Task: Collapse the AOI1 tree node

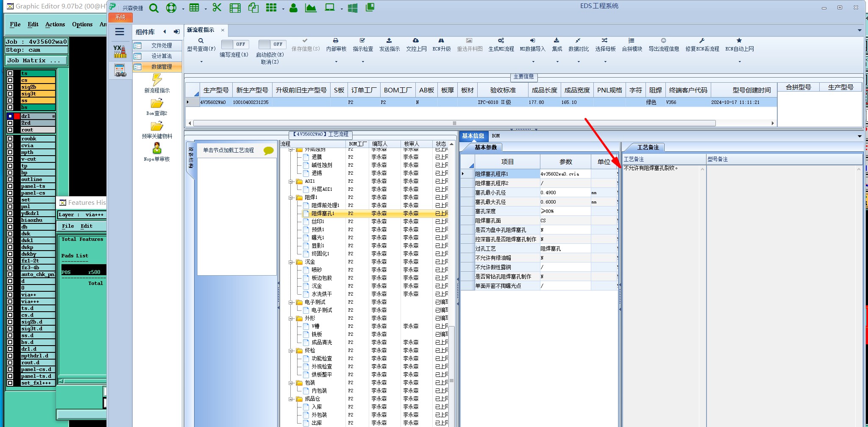Action: (x=291, y=181)
